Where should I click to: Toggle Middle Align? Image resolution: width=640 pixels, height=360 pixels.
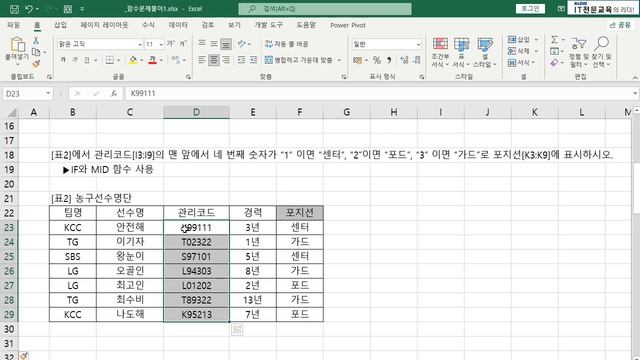pos(214,44)
